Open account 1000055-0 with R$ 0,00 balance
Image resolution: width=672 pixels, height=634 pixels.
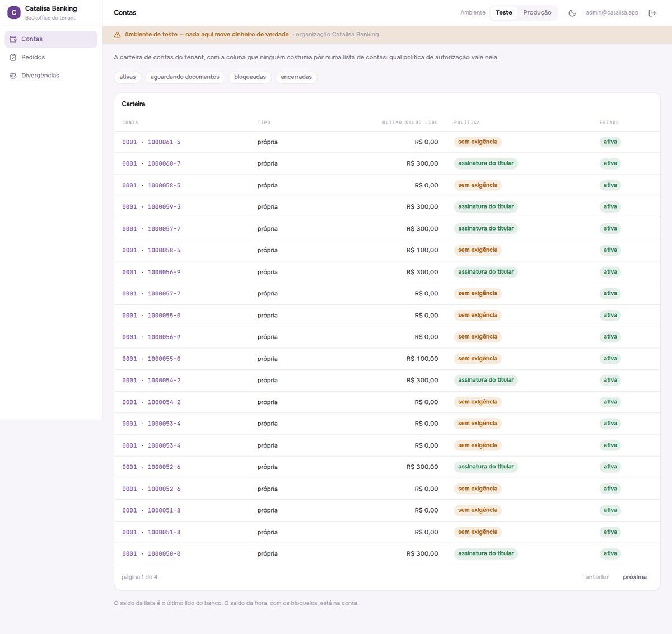tap(151, 316)
